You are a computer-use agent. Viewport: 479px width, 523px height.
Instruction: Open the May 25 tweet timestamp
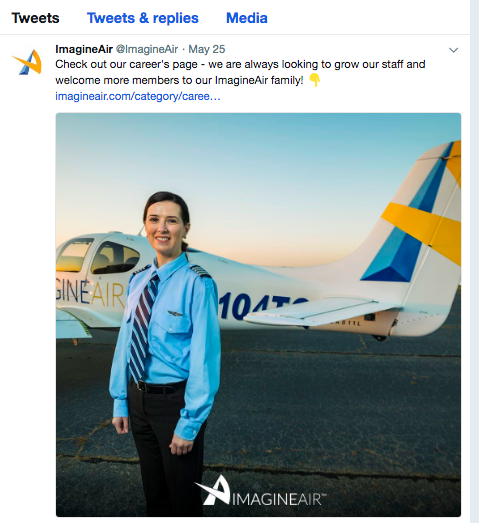(207, 49)
